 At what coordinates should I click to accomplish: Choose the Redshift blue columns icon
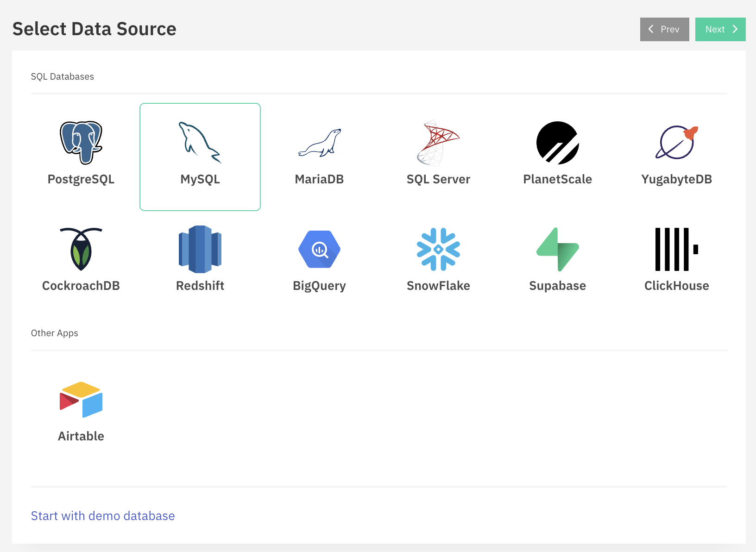[200, 249]
